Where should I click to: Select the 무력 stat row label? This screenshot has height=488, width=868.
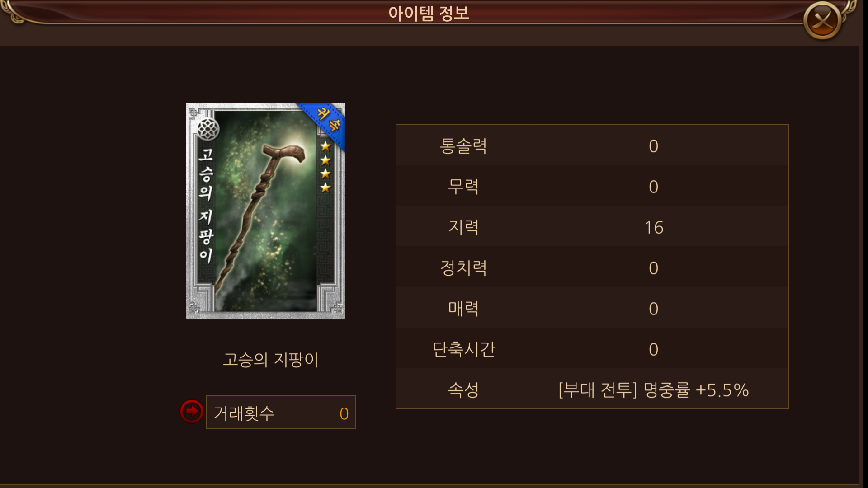[x=463, y=186]
